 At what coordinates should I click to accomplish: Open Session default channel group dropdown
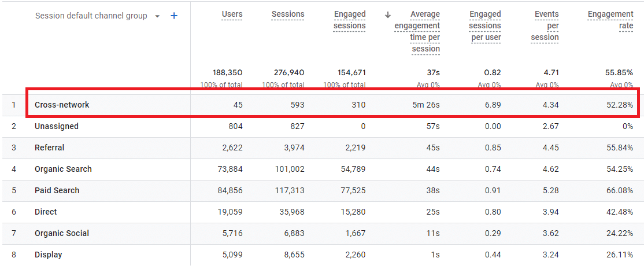tap(157, 16)
